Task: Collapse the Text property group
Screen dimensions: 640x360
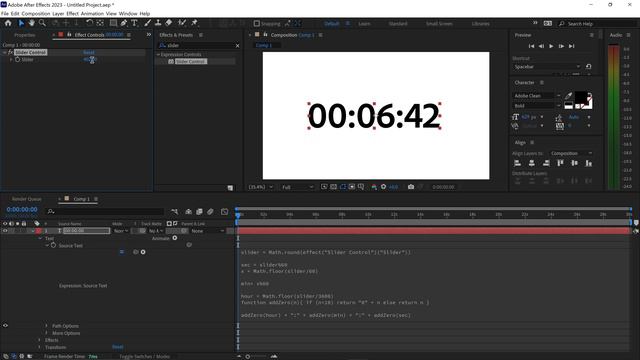Action: click(40, 238)
